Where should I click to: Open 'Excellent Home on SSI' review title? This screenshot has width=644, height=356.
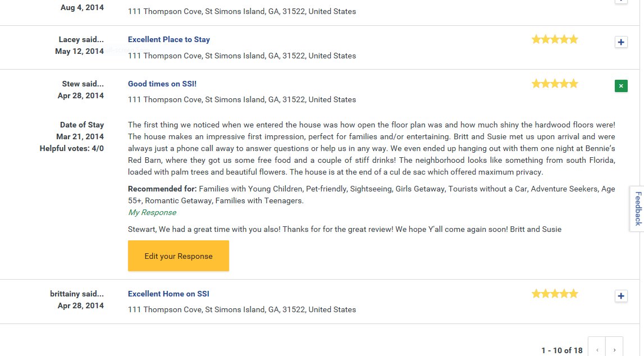click(x=168, y=294)
